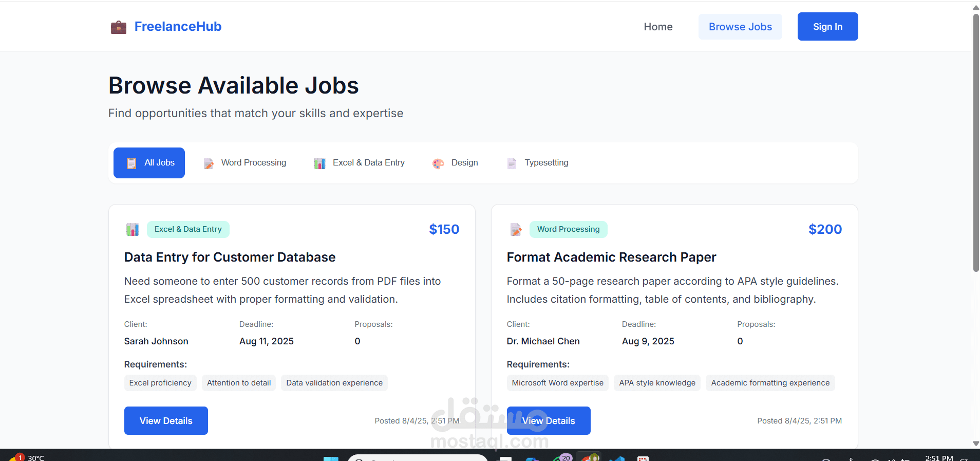Select the All Jobs filter tab
The height and width of the screenshot is (461, 980).
[149, 163]
